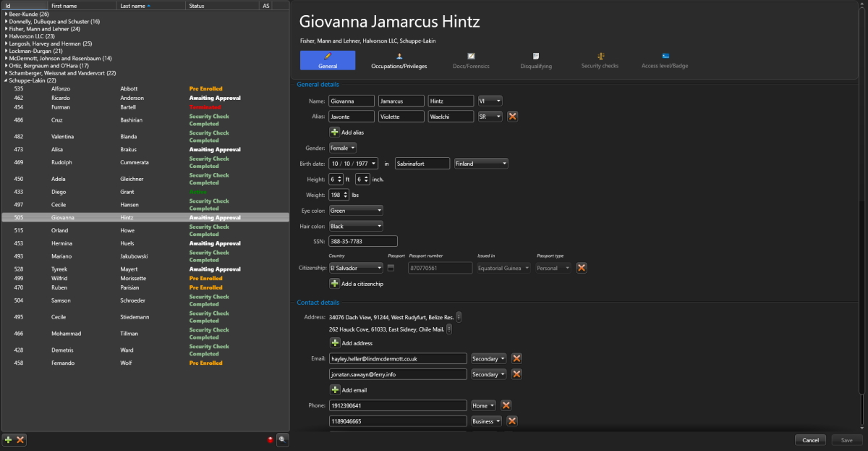Switch to the Occupations/Privileges tab
This screenshot has width=868, height=451.
399,60
